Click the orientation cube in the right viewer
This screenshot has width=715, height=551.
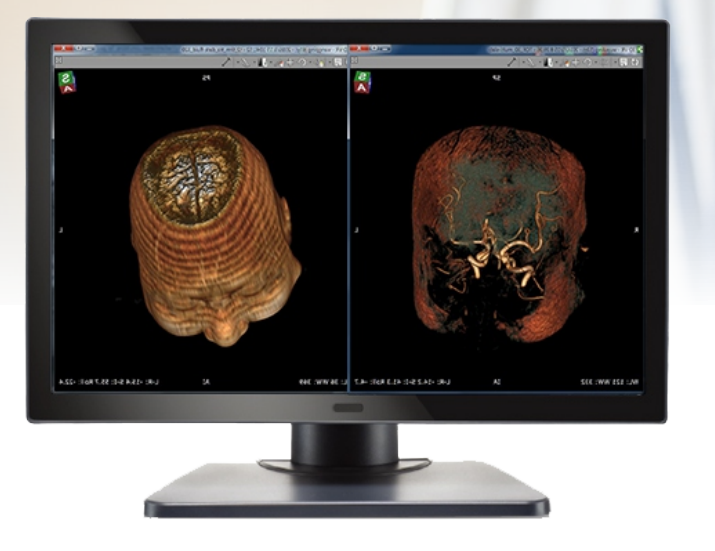(x=361, y=82)
